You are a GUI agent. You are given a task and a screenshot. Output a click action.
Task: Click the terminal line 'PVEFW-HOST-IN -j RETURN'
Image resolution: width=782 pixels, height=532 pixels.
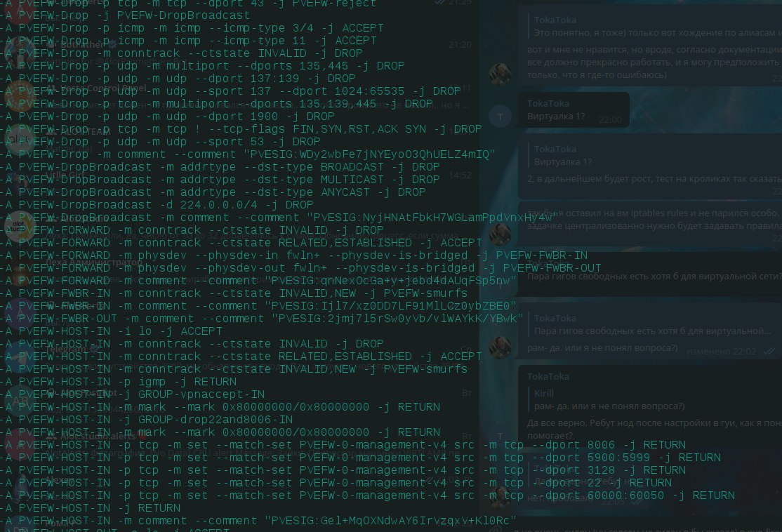click(x=91, y=508)
